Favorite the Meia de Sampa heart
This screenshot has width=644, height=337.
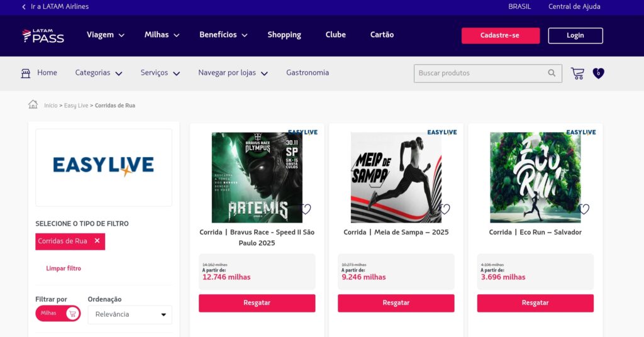point(445,209)
